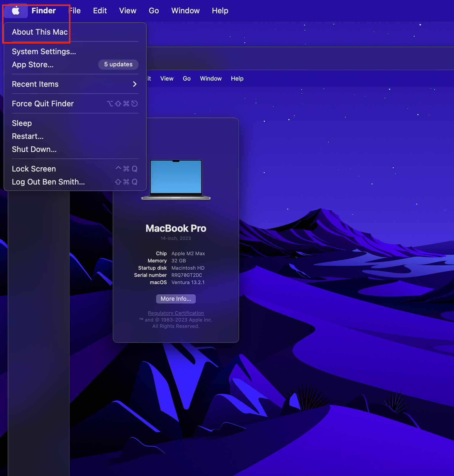Put the Mac to Sleep
Screen dimensions: 454x476
[22, 123]
